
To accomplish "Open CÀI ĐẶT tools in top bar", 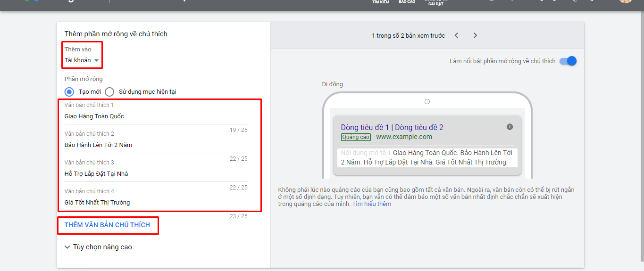I will [435, 3].
